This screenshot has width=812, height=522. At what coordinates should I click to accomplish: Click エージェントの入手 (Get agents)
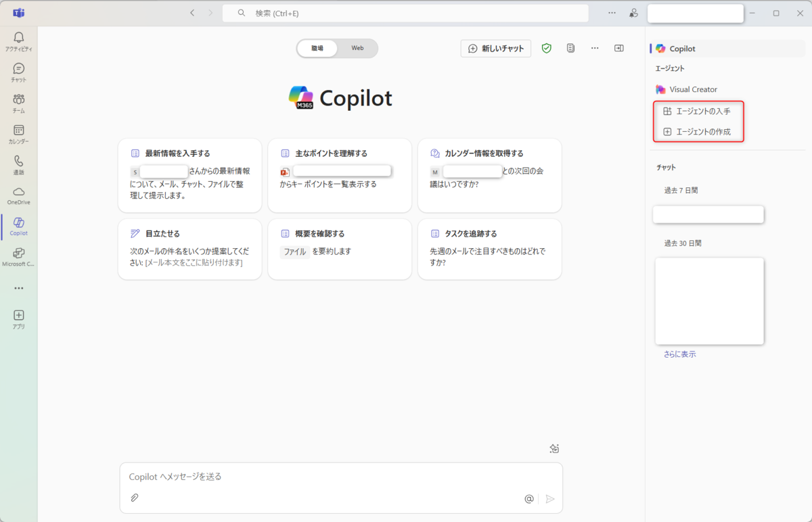[698, 111]
